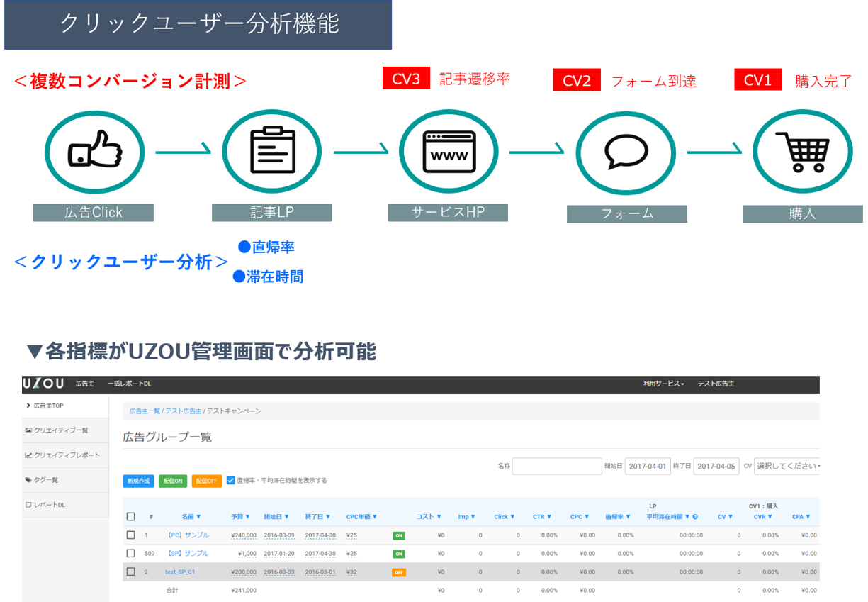
Task: Open クリエイティブレポート in the sidebar
Action: 67,455
